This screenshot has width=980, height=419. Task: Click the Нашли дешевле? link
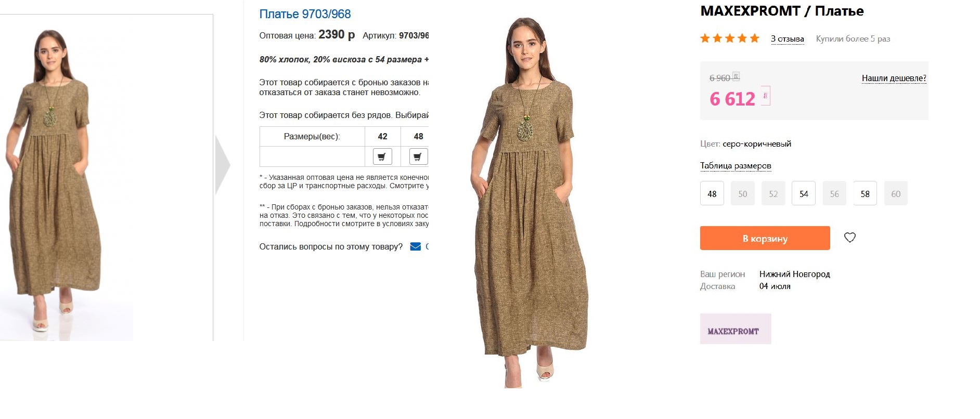click(x=894, y=78)
